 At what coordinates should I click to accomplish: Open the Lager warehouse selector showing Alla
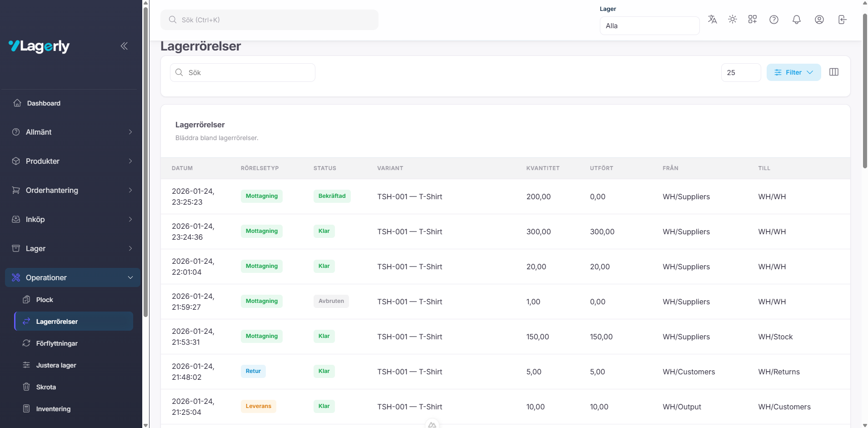point(649,26)
